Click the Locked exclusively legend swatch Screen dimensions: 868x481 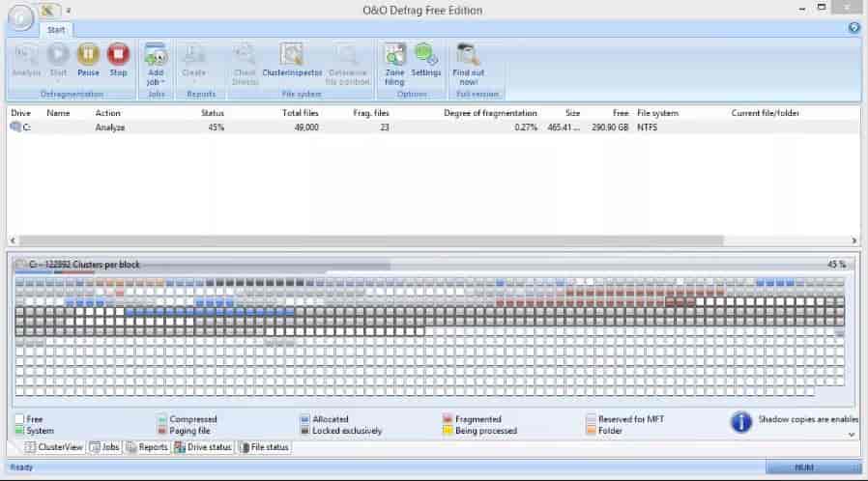coord(305,430)
